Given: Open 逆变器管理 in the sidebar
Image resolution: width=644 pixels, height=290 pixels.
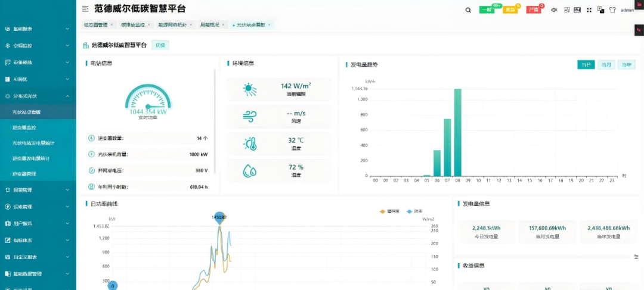Looking at the screenshot, I should pos(24,174).
